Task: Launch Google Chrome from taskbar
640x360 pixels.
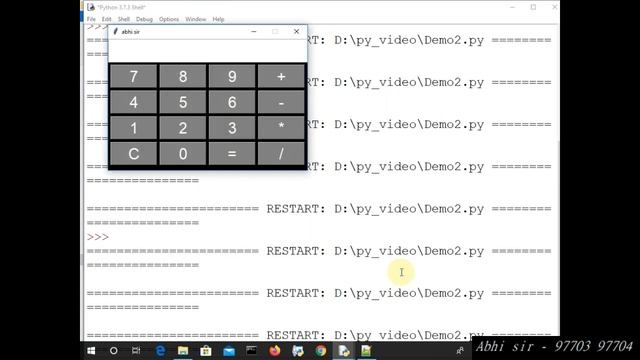Action: 321,351
